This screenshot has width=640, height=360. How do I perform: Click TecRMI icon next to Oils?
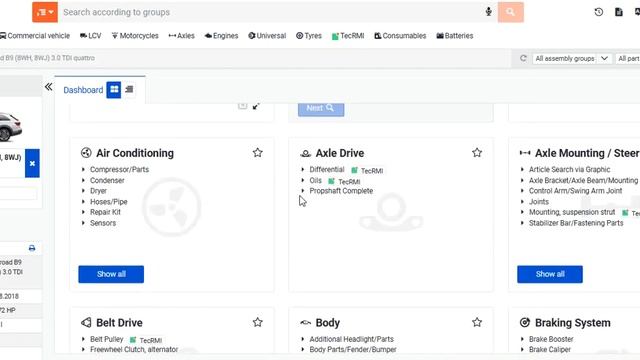[x=332, y=181]
